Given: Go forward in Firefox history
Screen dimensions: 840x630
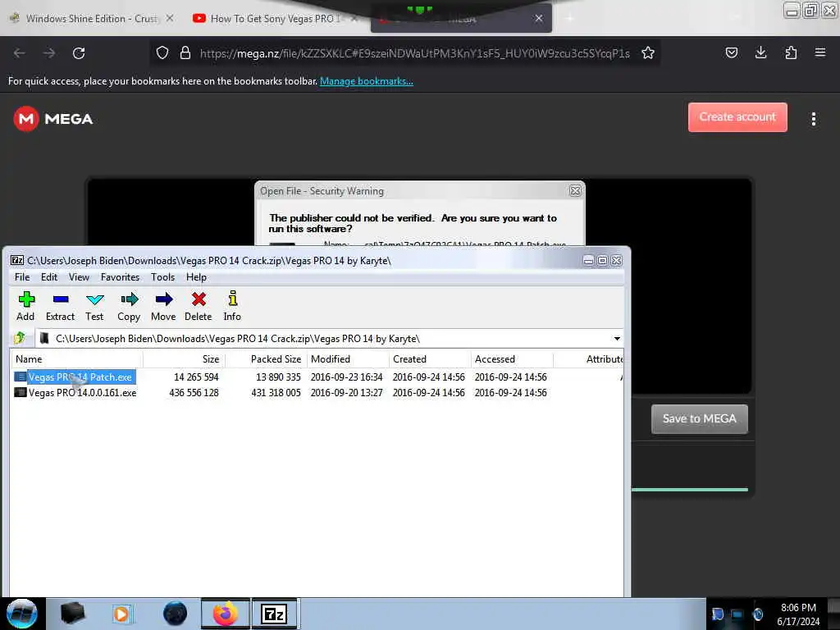Looking at the screenshot, I should coord(49,53).
